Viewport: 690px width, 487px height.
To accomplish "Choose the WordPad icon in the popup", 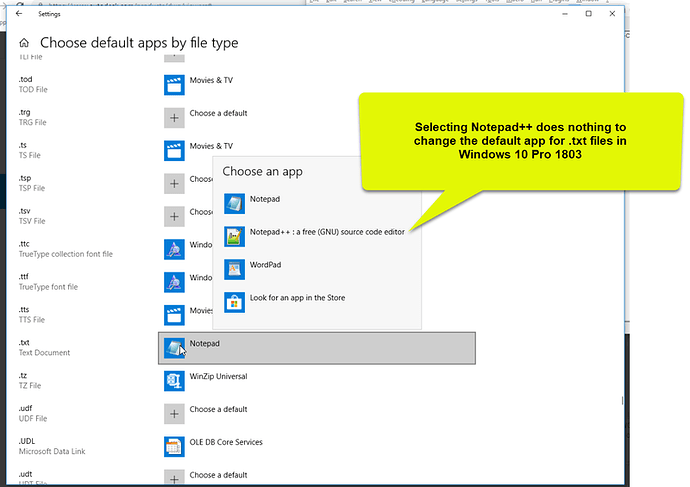I will tap(234, 270).
